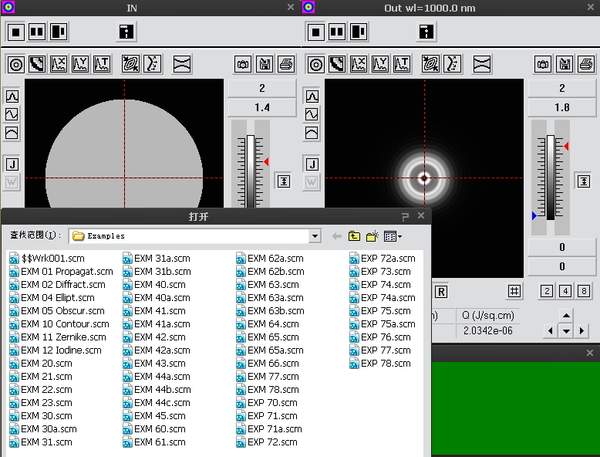Click the intensity scale slider in Out window
The image size is (600, 457).
tap(549, 178)
